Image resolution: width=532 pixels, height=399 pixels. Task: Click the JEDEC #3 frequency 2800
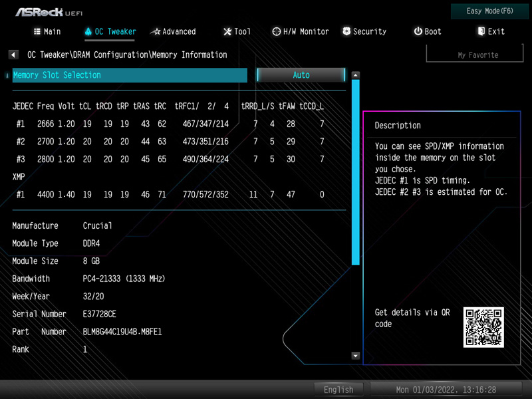(x=45, y=159)
